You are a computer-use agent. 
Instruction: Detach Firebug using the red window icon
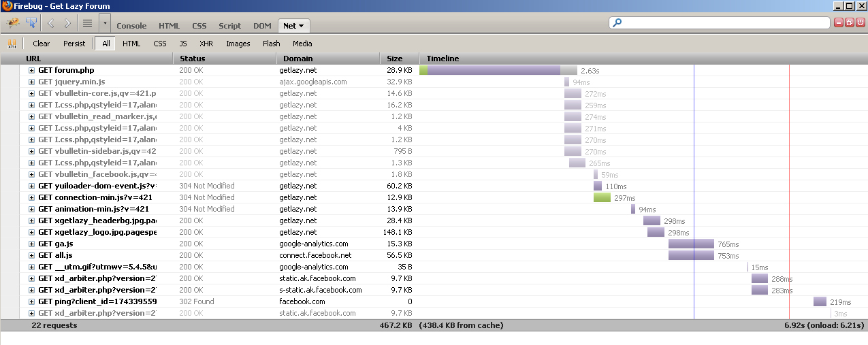[x=850, y=22]
